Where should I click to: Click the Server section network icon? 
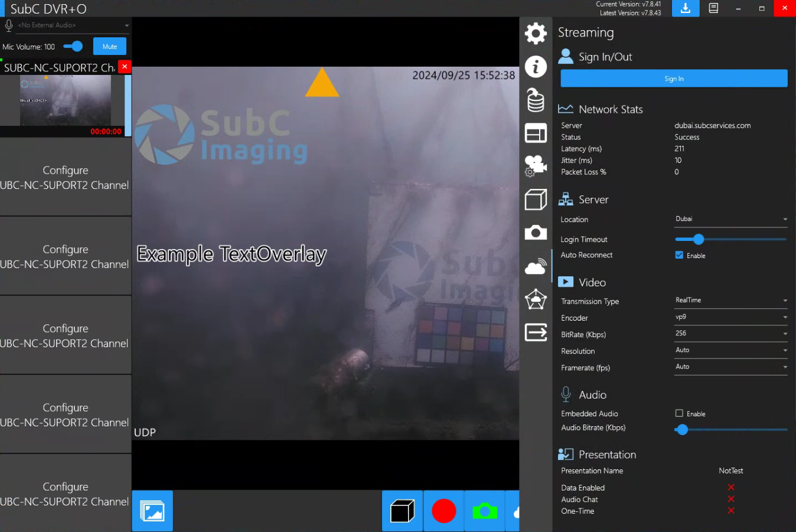click(x=566, y=199)
